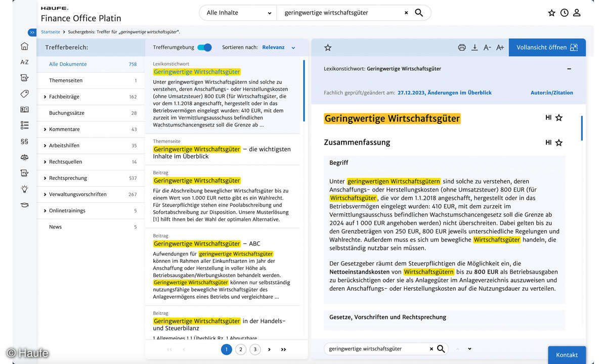
Task: Open the history clock icon in the header
Action: point(565,13)
